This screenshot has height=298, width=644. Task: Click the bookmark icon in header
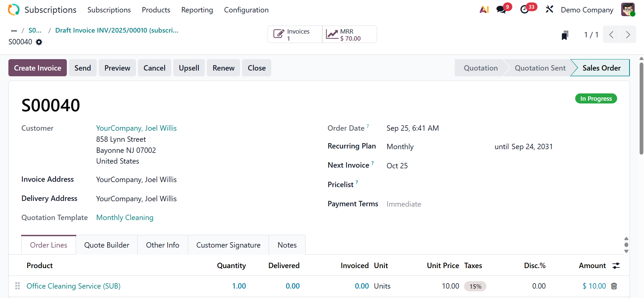[x=565, y=35]
